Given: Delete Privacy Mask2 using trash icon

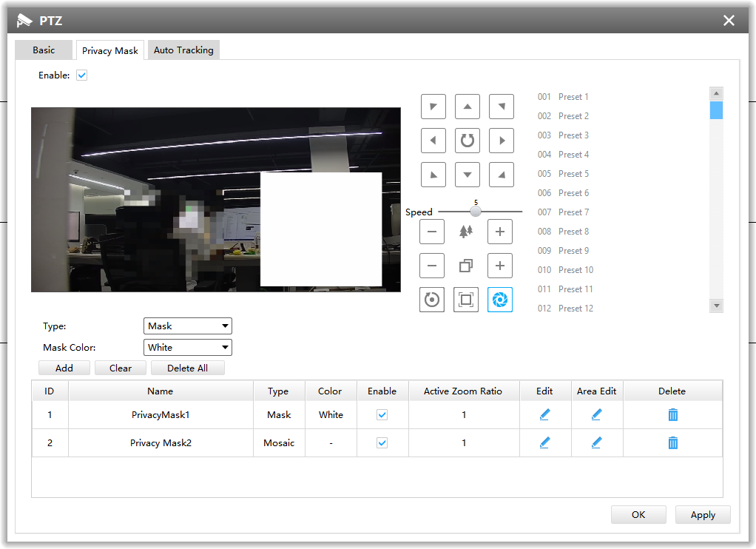Looking at the screenshot, I should point(672,443).
